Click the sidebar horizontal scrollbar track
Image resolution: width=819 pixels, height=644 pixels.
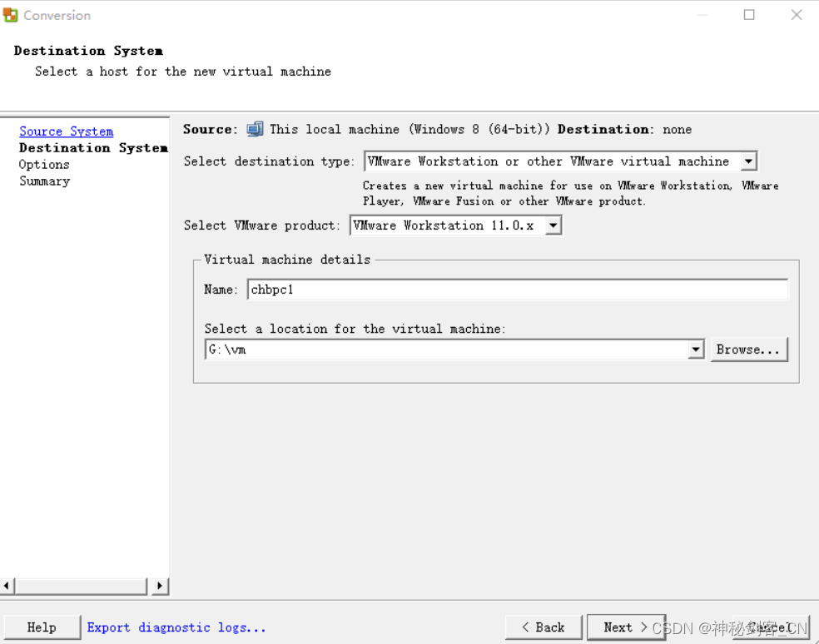(81, 586)
